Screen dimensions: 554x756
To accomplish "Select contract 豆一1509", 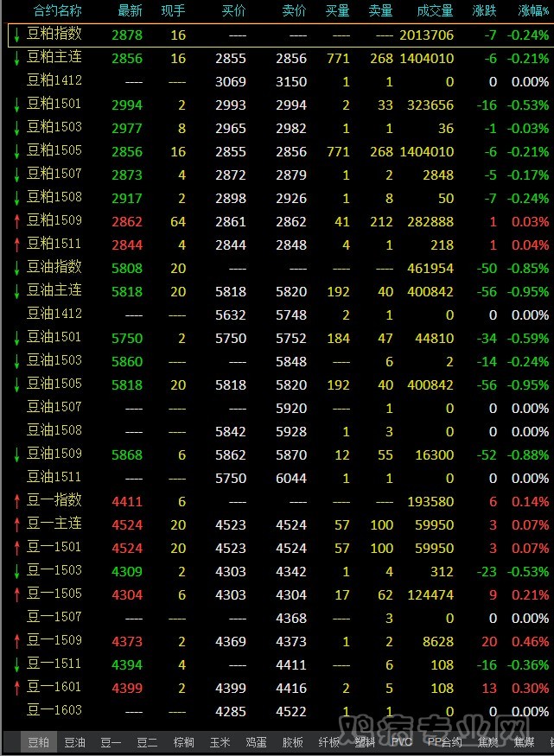I will click(281, 641).
